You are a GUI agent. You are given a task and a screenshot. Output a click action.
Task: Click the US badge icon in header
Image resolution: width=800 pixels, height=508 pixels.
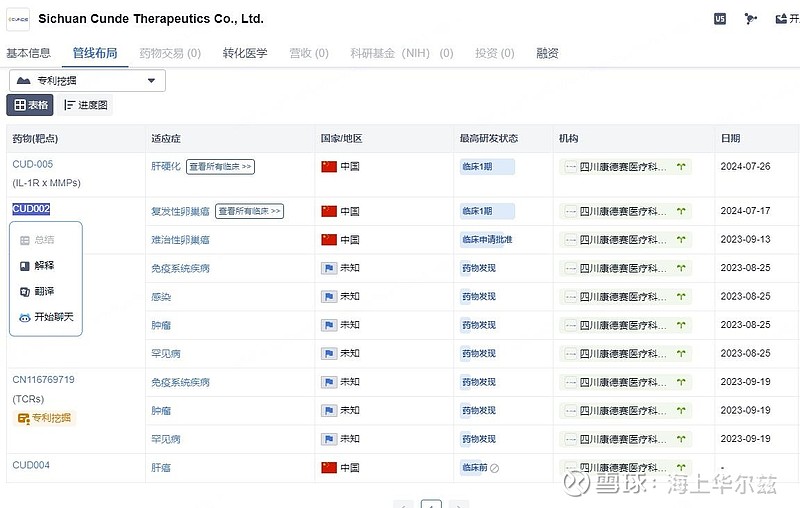point(719,19)
